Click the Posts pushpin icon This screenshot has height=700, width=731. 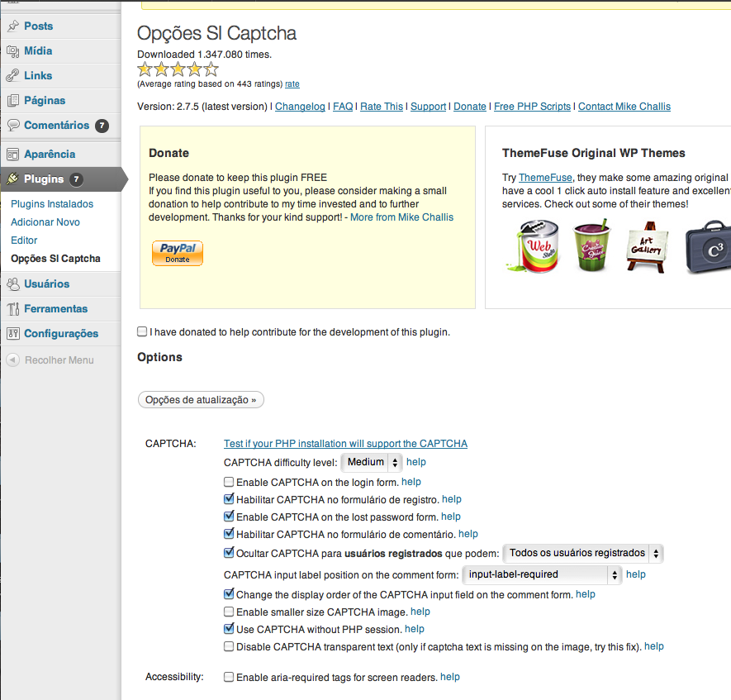[x=13, y=26]
